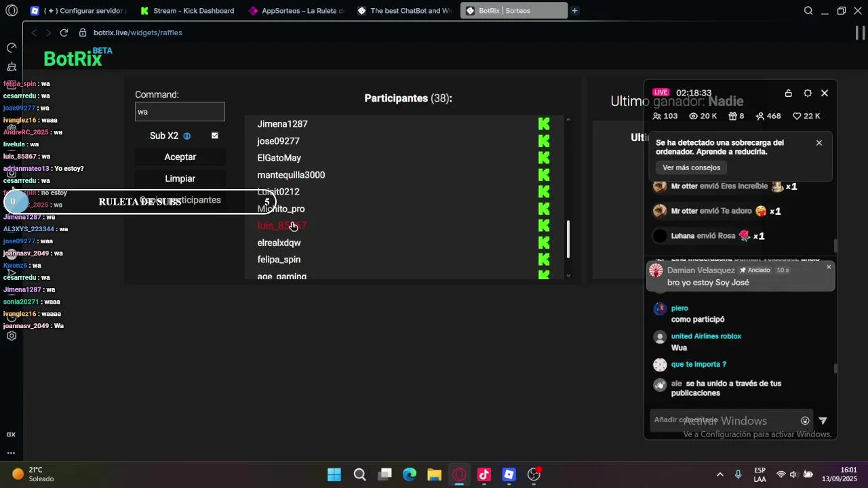Image resolution: width=868 pixels, height=488 pixels.
Task: Click the Aceptar button
Action: [180, 157]
